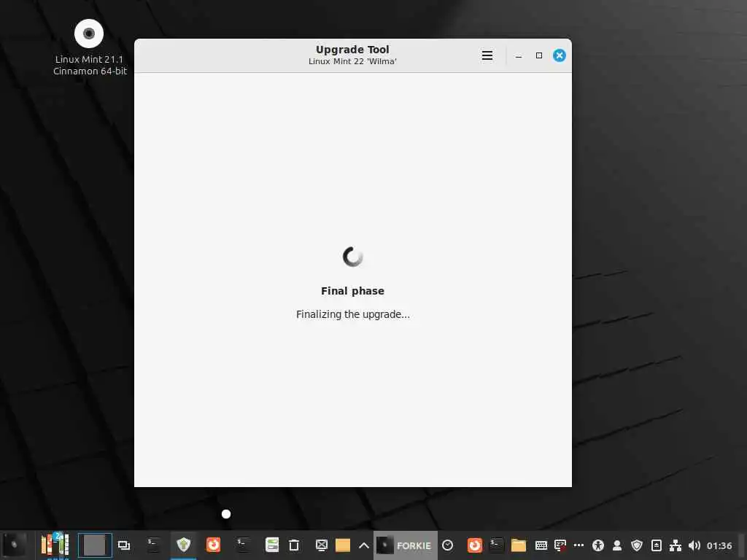Screen dimensions: 747x560
Task: Click the green and white software sources icon
Action: (272, 545)
